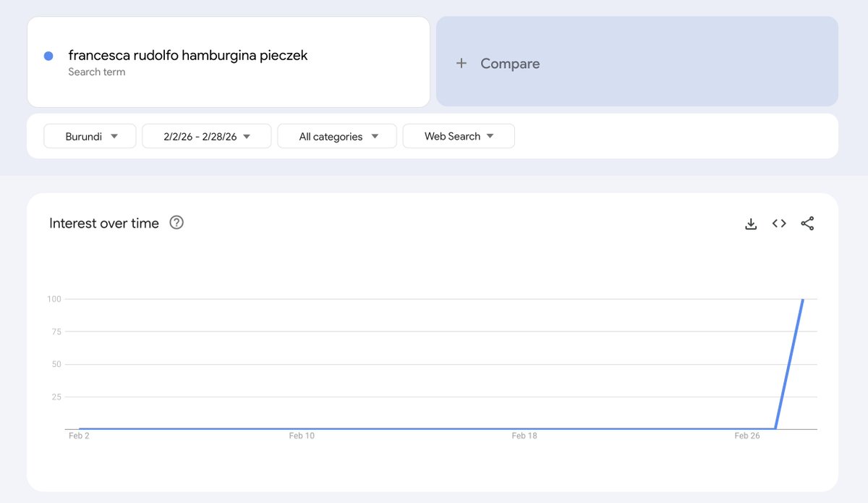Viewport: 868px width, 503px height.
Task: Click the Feb 2 axis label
Action: click(79, 436)
